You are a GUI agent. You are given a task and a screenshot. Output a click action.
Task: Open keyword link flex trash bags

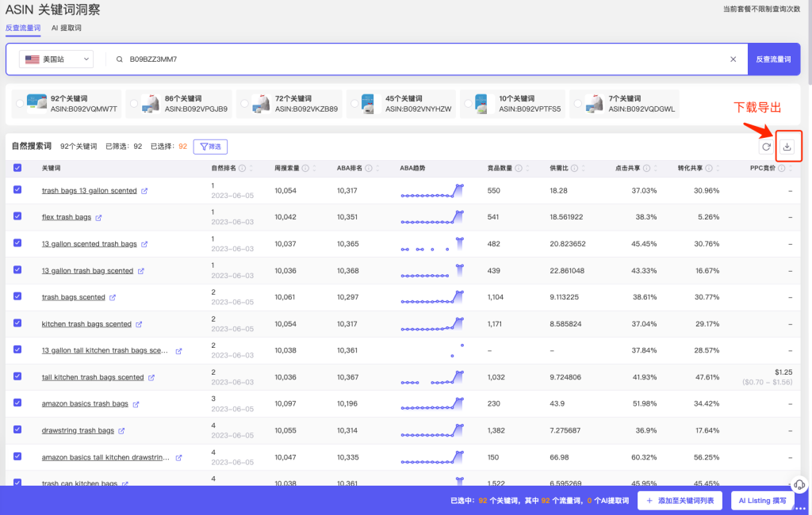(x=67, y=217)
